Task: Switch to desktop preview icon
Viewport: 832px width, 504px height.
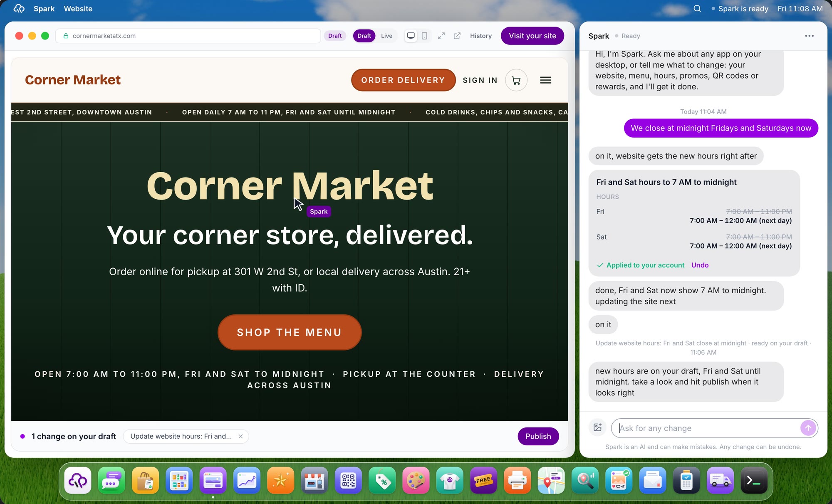Action: click(x=411, y=36)
